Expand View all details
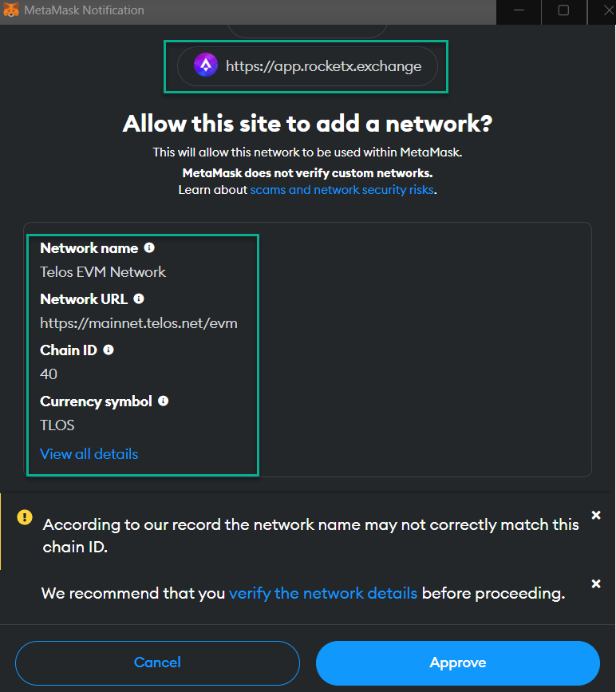Image resolution: width=616 pixels, height=692 pixels. [89, 453]
